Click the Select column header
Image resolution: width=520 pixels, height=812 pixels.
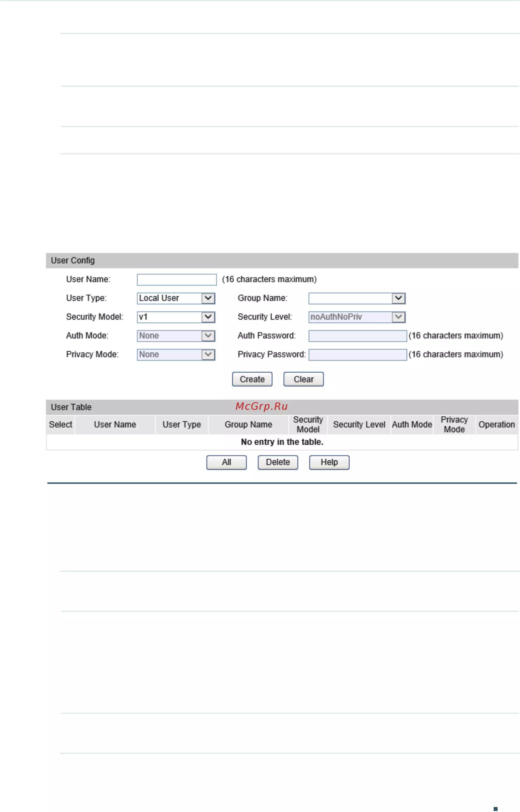click(x=60, y=424)
